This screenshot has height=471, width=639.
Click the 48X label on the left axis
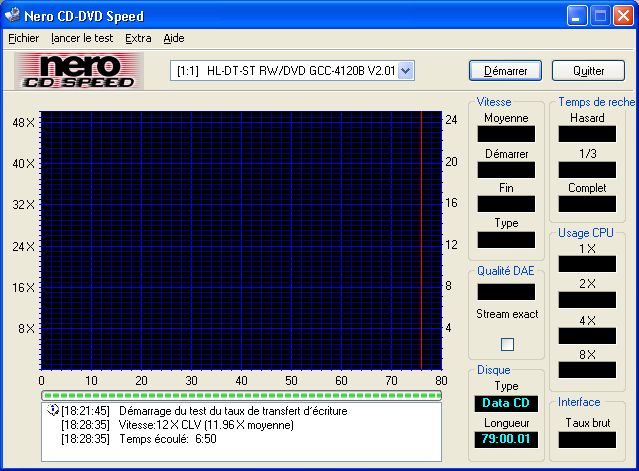tap(24, 122)
